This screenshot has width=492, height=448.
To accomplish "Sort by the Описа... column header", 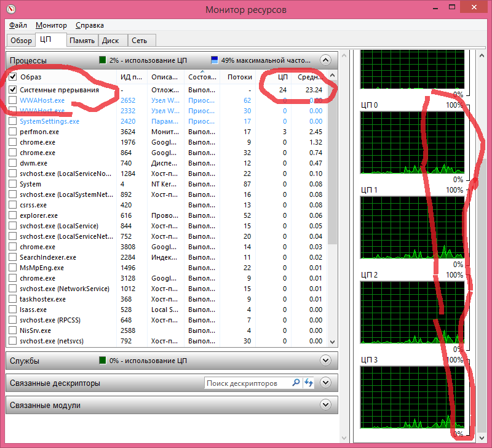I will coord(165,77).
